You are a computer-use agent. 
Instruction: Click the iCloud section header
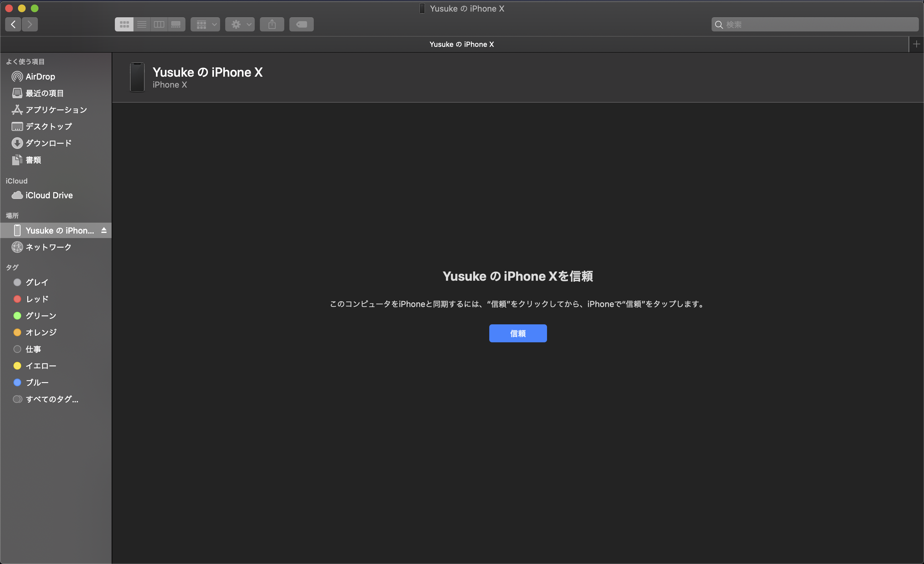(x=16, y=181)
